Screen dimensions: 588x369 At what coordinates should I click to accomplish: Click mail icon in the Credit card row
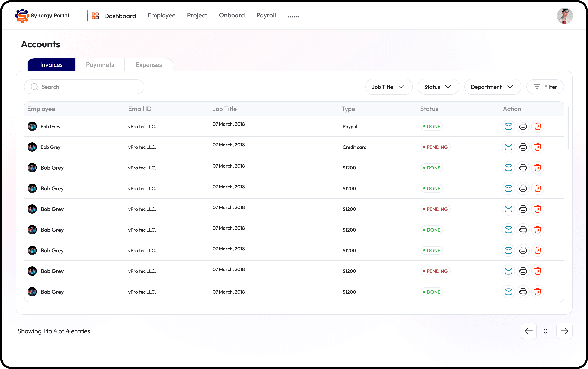[x=508, y=147]
